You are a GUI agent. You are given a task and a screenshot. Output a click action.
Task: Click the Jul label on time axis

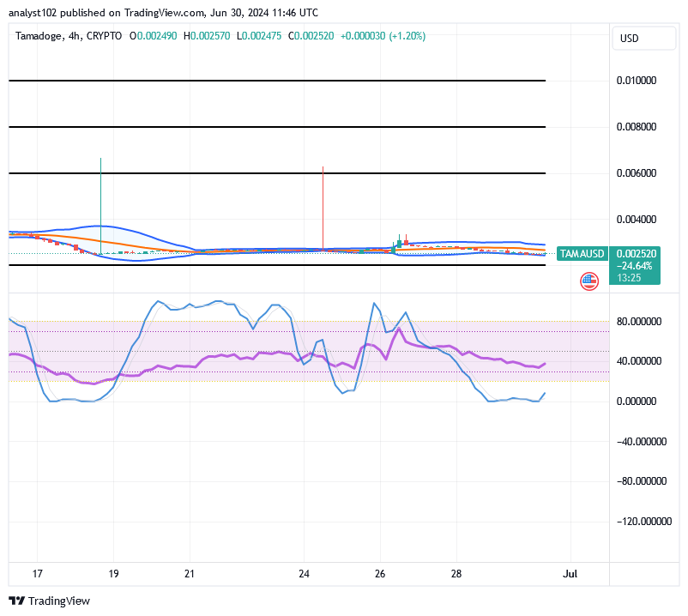[570, 574]
